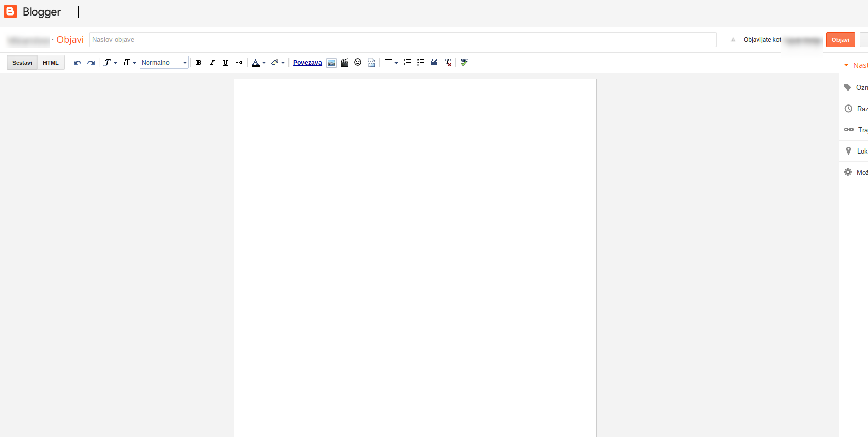Screen dimensions: 868x437
Task: Undo the last edit
Action: [78, 63]
